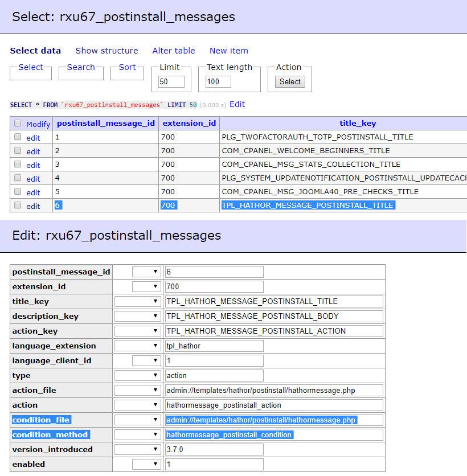The width and height of the screenshot is (467, 476).
Task: Click Edit link next to SQL query
Action: [x=237, y=104]
